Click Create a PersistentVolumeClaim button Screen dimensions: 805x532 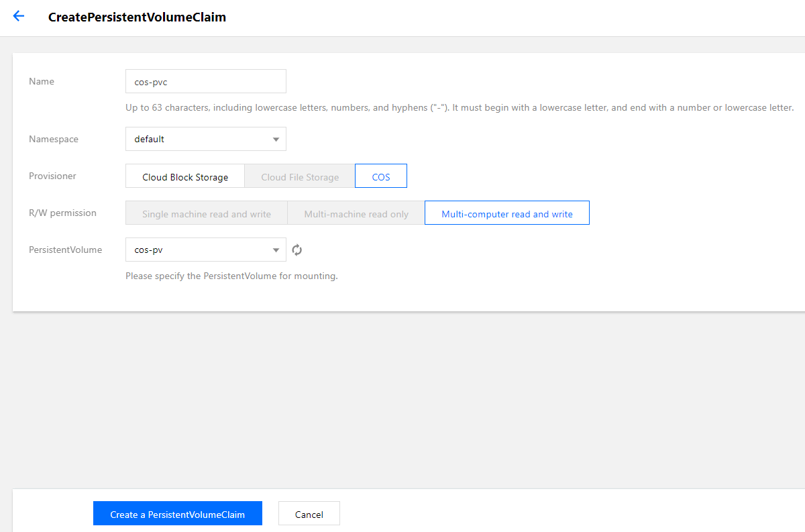tap(178, 514)
